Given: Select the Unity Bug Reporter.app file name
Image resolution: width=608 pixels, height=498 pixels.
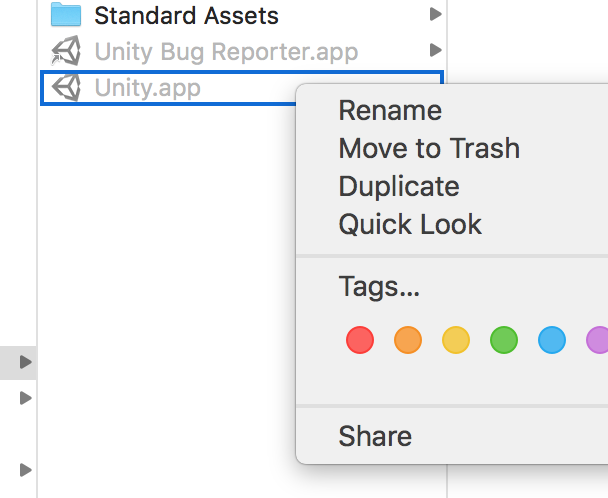Looking at the screenshot, I should tap(226, 52).
